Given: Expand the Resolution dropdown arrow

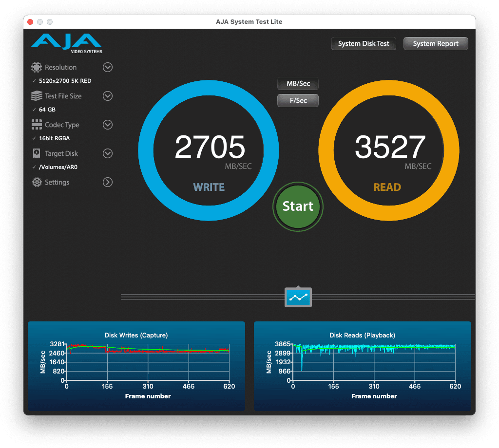Looking at the screenshot, I should (108, 67).
